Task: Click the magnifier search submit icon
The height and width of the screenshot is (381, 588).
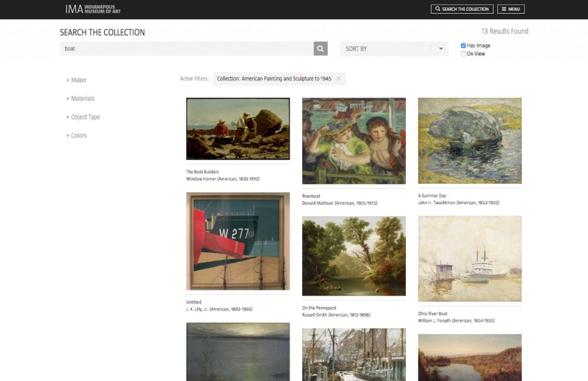Action: click(320, 49)
